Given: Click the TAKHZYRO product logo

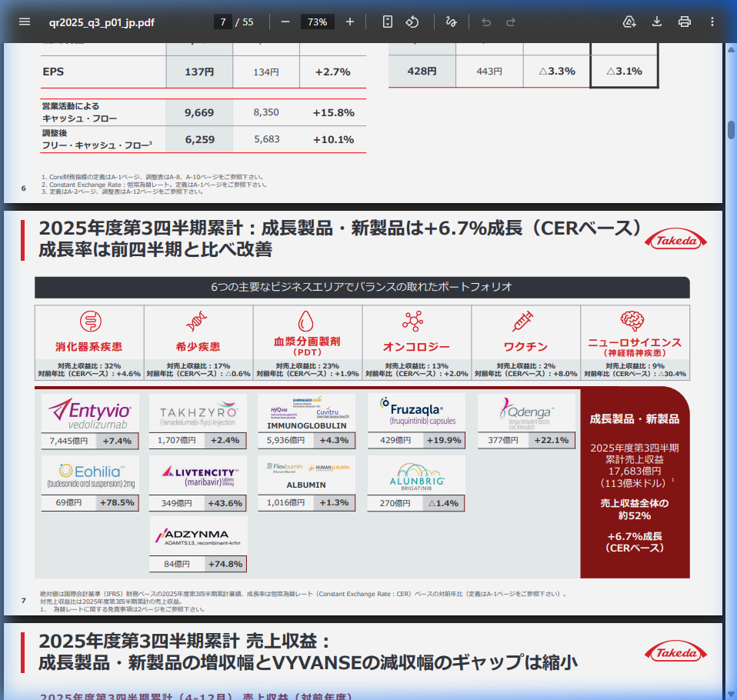Looking at the screenshot, I should [x=198, y=414].
